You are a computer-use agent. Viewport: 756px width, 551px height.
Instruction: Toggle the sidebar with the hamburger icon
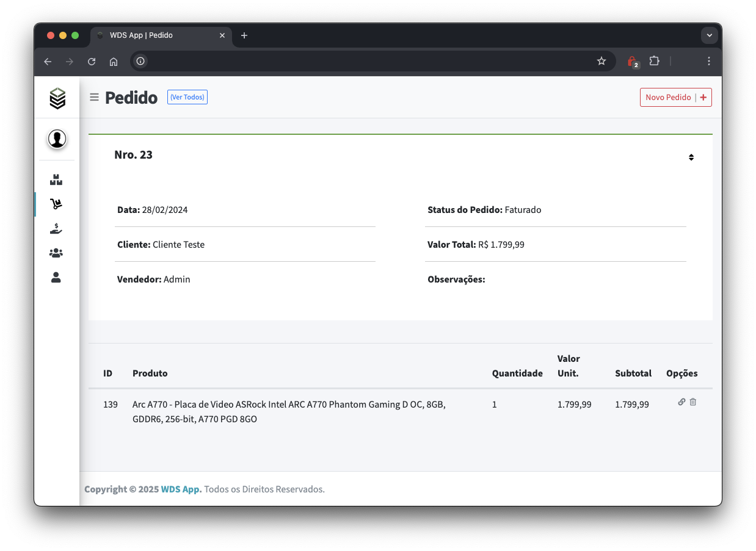click(94, 97)
